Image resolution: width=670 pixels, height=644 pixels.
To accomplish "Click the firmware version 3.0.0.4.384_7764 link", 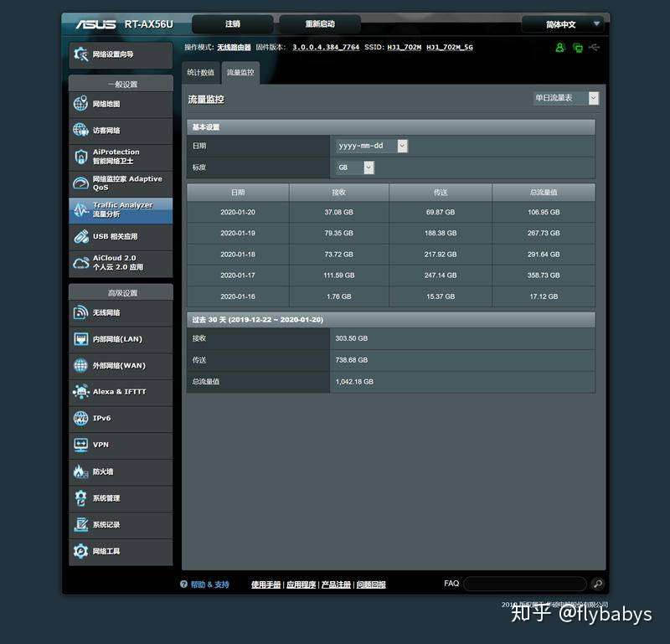I will coord(326,47).
